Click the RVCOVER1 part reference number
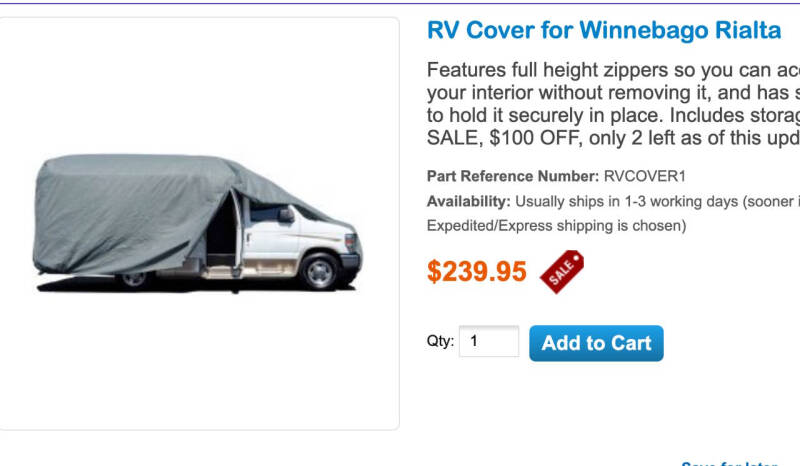This screenshot has height=466, width=800. point(644,176)
